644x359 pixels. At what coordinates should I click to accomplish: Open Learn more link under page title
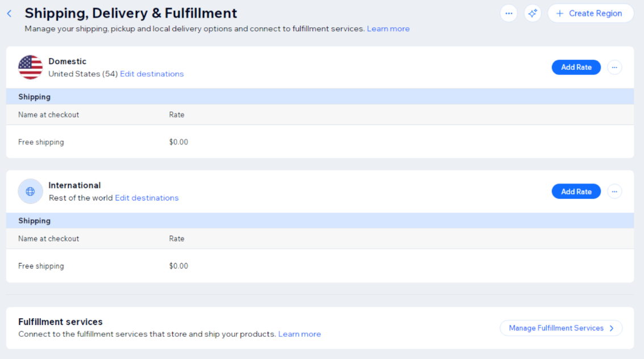coord(388,29)
